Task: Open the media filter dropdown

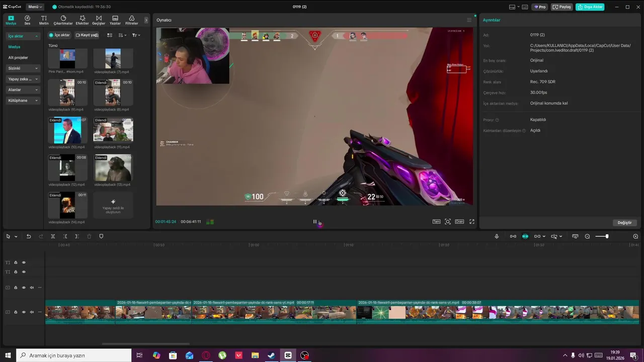Action: pyautogui.click(x=136, y=35)
